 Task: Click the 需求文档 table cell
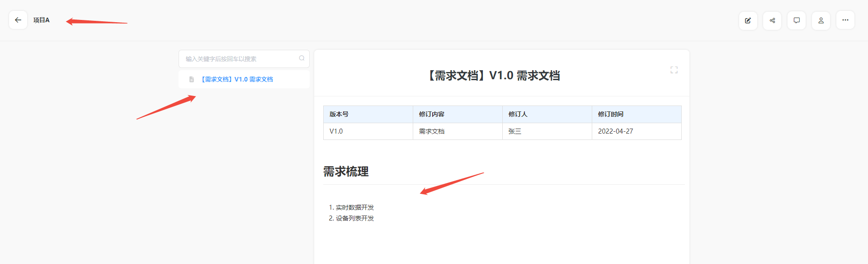click(x=458, y=131)
